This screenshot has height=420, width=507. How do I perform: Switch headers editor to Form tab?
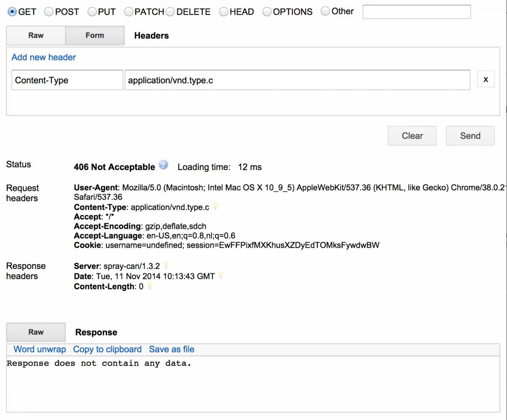pyautogui.click(x=95, y=35)
